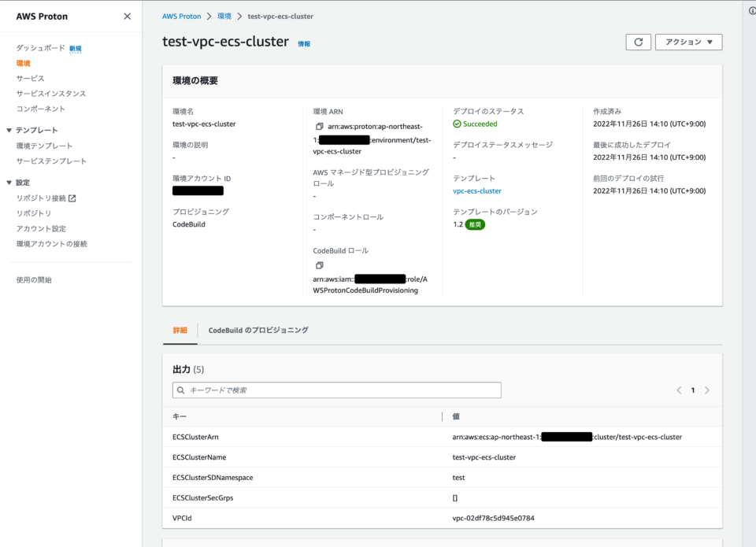Go to next outputs page

707,390
